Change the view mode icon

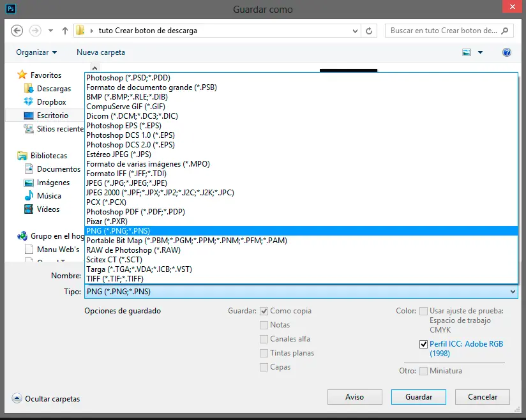coord(467,52)
